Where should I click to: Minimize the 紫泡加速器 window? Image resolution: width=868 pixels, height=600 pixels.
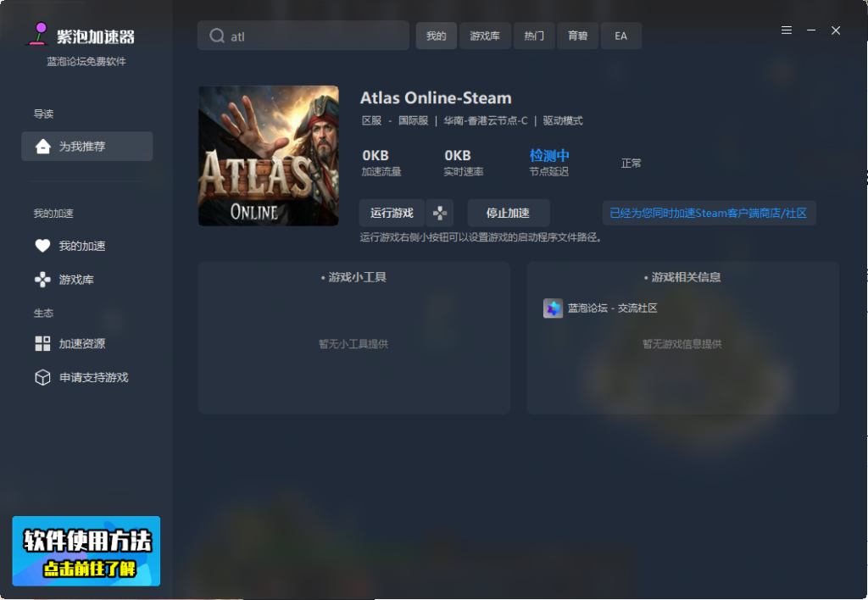pos(811,31)
